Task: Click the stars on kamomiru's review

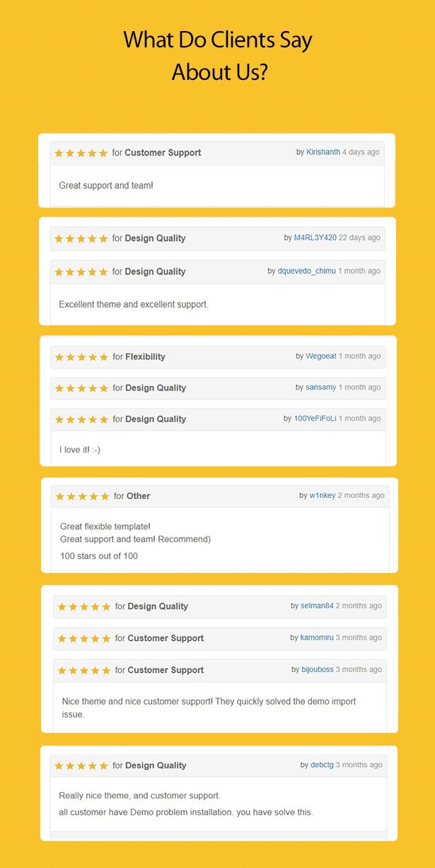Action: (x=84, y=639)
